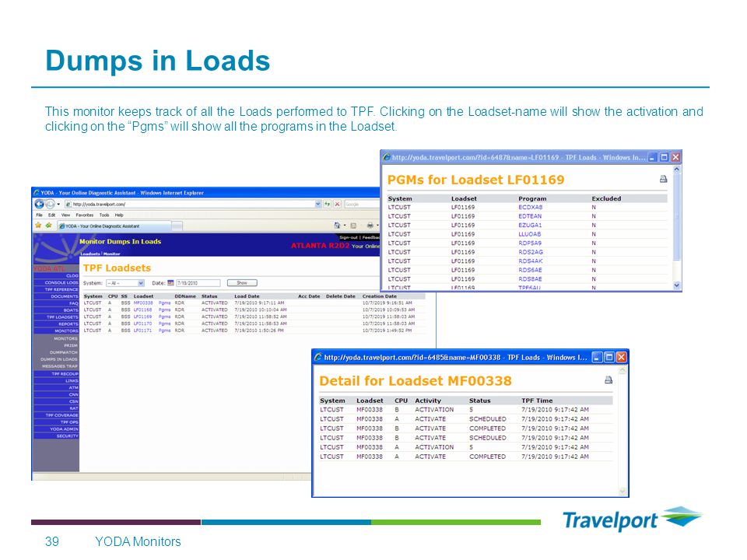
Task: Click scrollbar thumb in PGMs window
Action: coord(676,217)
